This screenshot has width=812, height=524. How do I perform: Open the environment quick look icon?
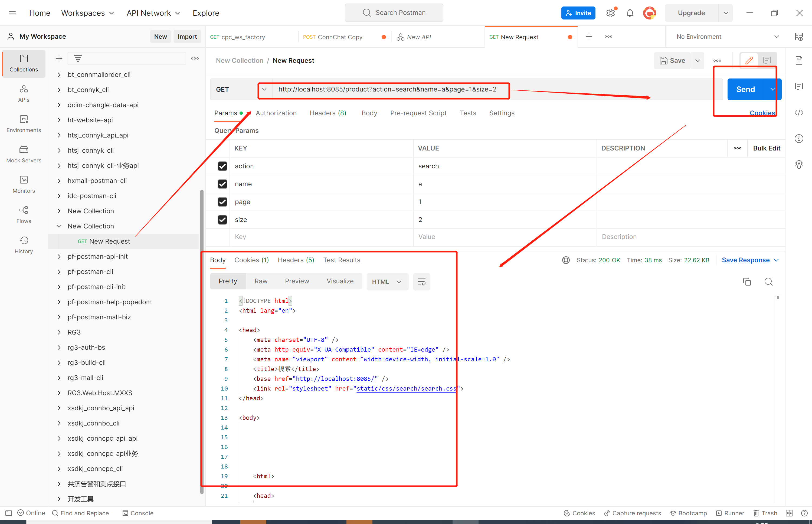click(799, 37)
